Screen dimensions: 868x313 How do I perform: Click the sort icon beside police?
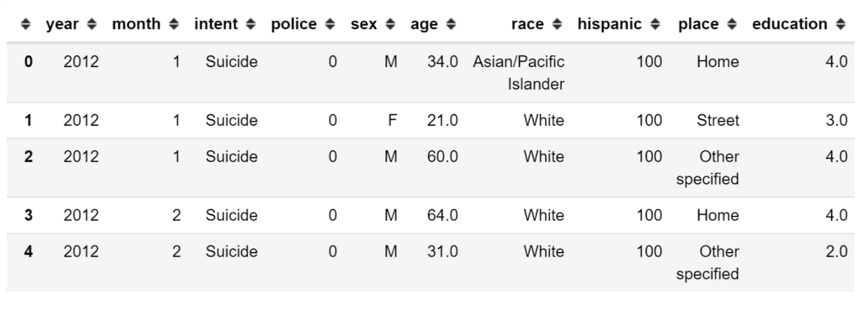click(x=330, y=24)
